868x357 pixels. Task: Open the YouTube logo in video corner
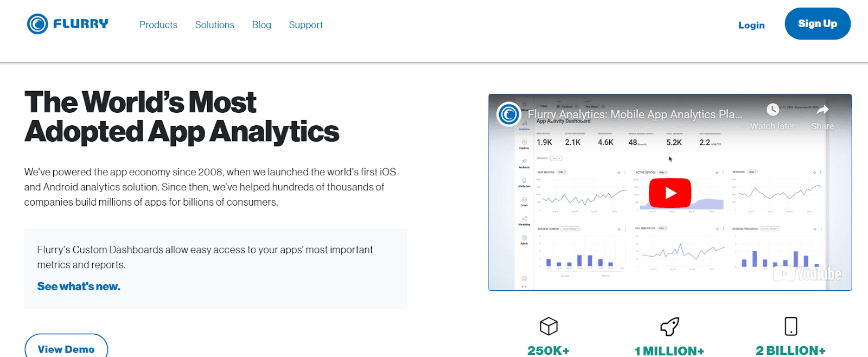pos(807,274)
